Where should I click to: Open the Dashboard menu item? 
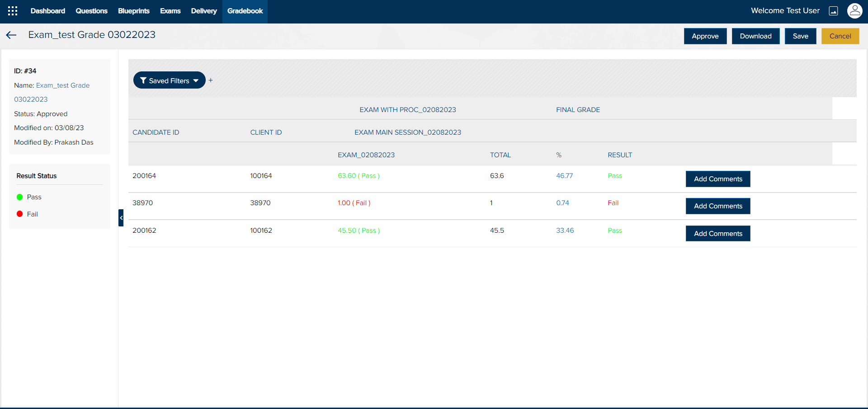tap(47, 11)
